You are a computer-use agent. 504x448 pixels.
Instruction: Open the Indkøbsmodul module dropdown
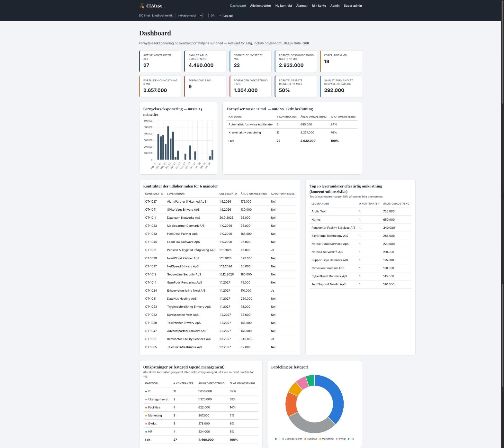click(189, 15)
